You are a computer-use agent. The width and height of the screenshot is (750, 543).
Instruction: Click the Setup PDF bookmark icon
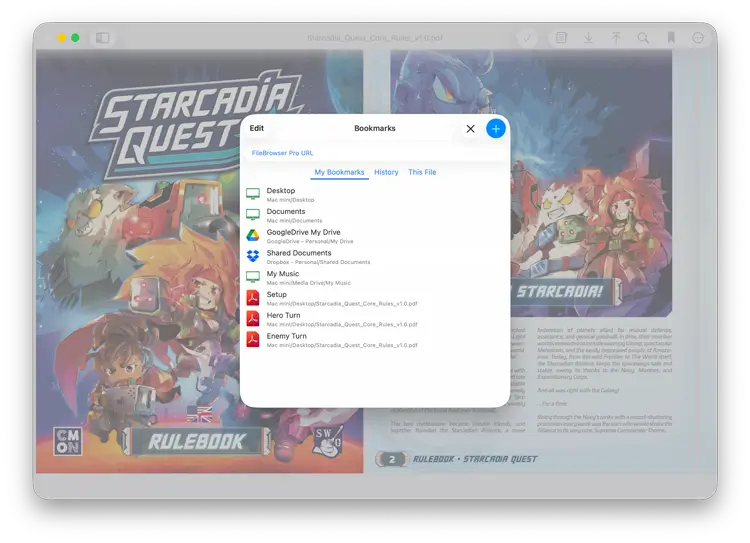(253, 298)
